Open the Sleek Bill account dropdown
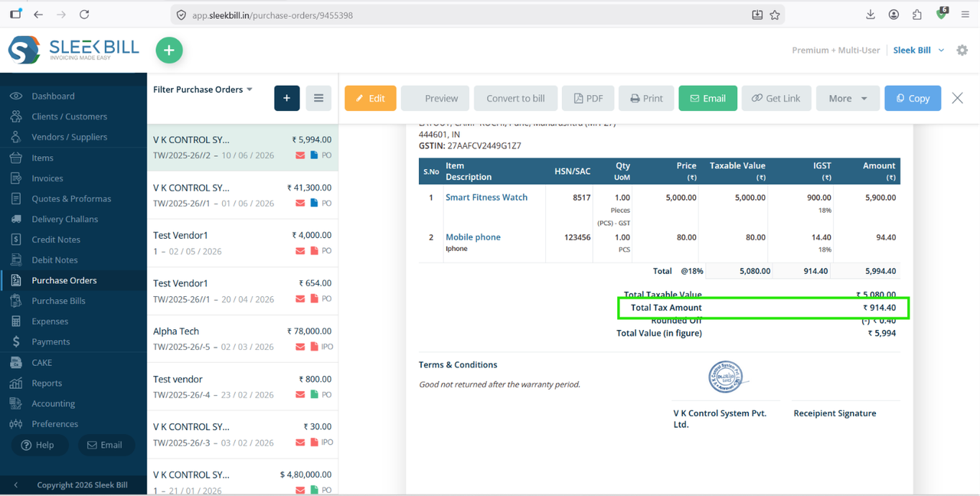 pyautogui.click(x=919, y=51)
